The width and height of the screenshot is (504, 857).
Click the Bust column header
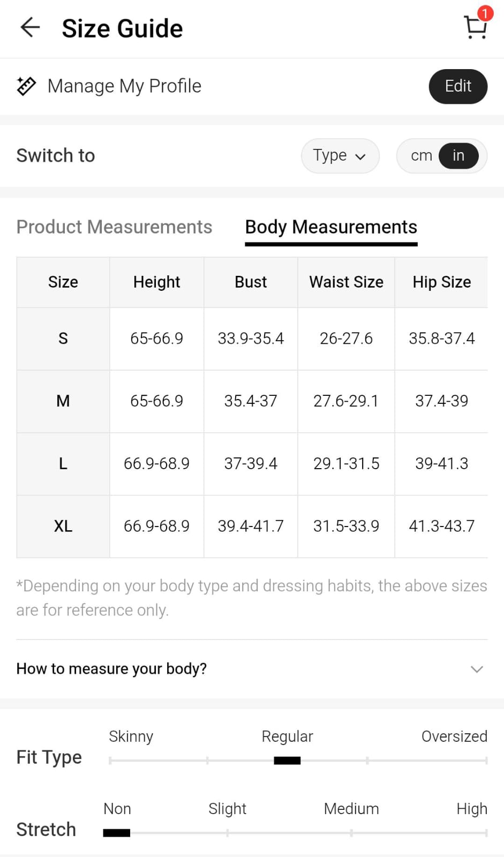251,282
